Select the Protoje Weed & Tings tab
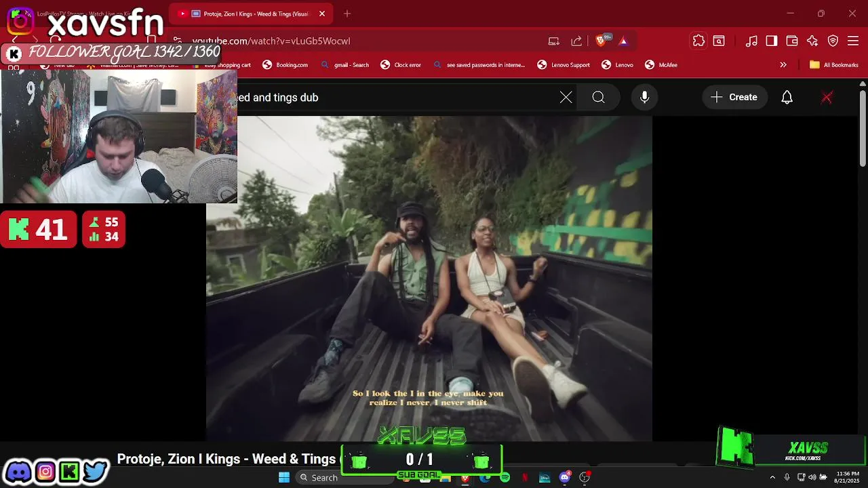The width and height of the screenshot is (868, 488). [x=250, y=14]
